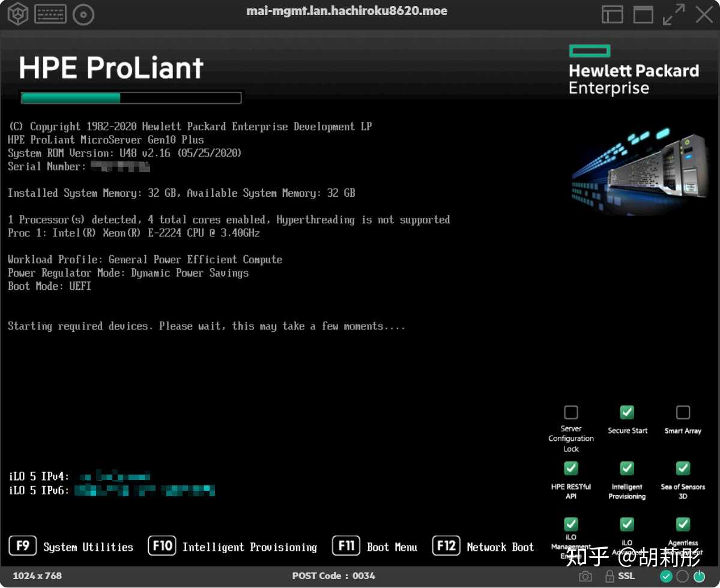
Task: Enter full screen with arrows icon
Action: tap(674, 14)
